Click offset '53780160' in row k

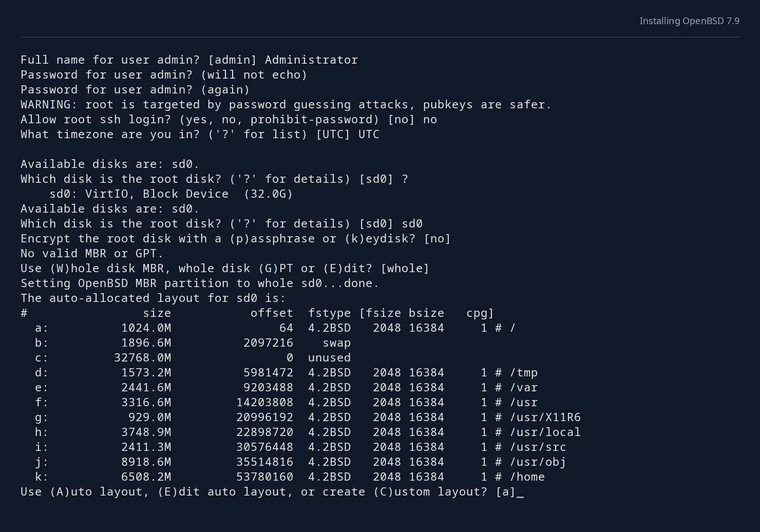click(x=264, y=477)
